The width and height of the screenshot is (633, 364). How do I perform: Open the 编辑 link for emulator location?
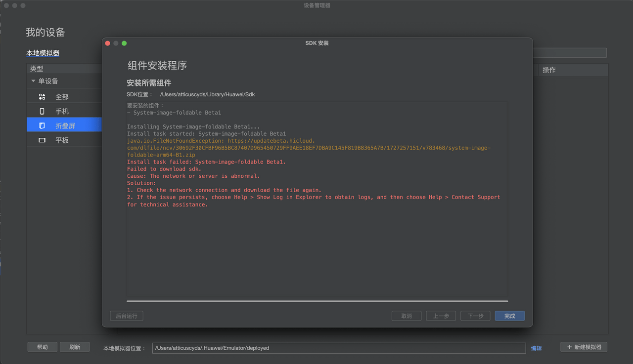click(x=537, y=348)
